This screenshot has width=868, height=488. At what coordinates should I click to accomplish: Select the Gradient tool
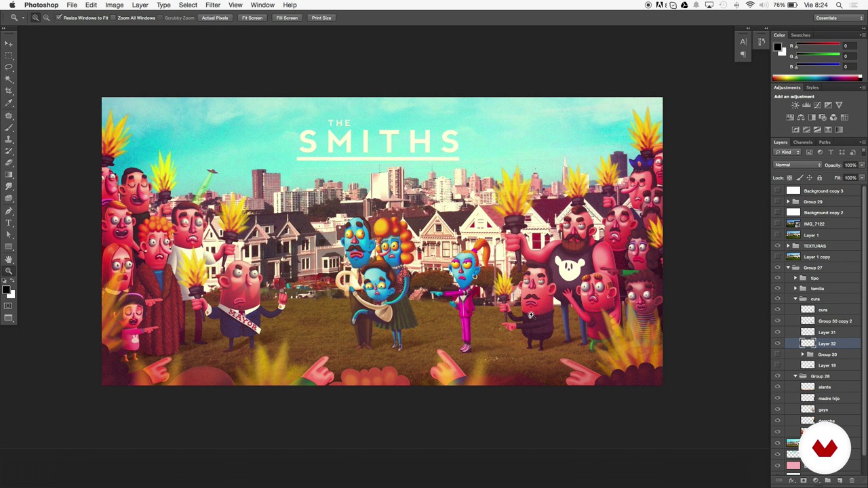coord(9,174)
